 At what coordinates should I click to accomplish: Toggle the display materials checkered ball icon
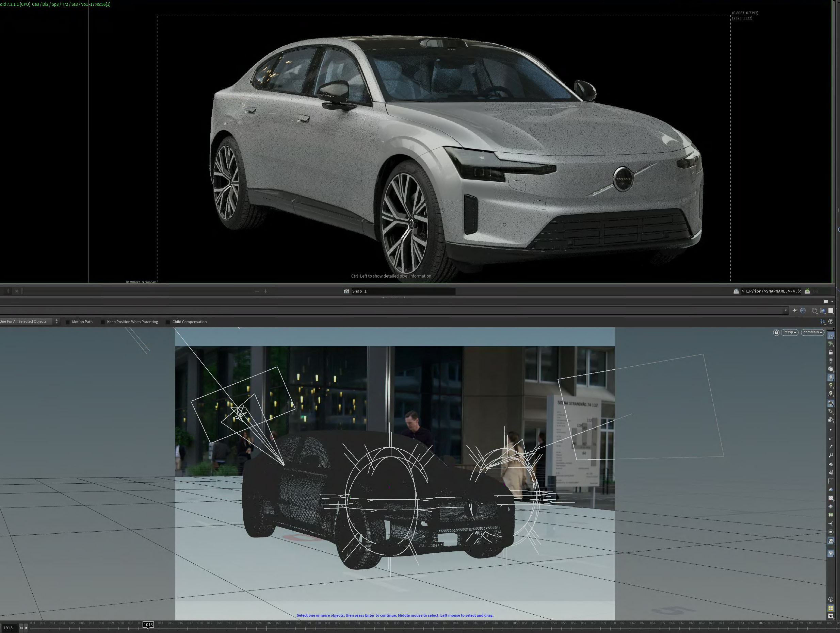point(830,403)
